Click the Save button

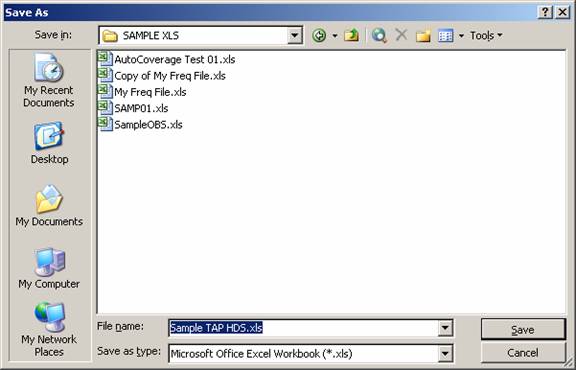pos(523,330)
